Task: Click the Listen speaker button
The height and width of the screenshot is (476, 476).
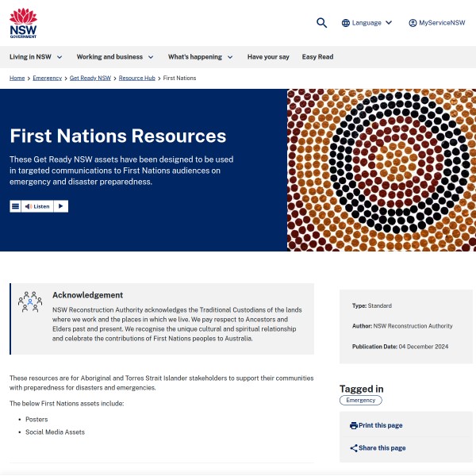Action: click(36, 206)
